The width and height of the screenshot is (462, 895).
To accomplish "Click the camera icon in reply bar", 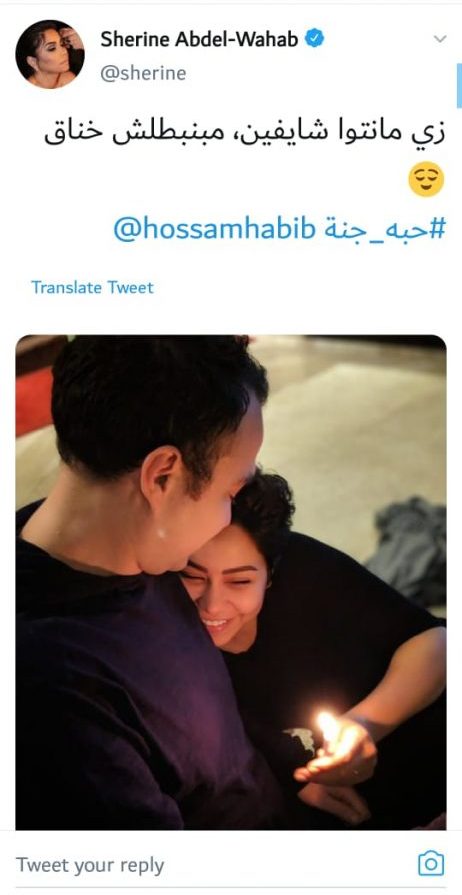I will click(x=431, y=863).
